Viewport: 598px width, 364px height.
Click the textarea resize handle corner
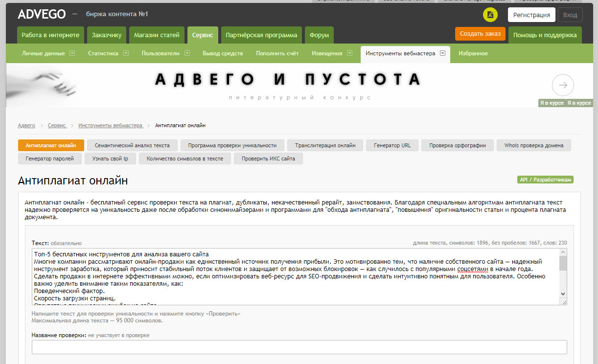(x=563, y=302)
